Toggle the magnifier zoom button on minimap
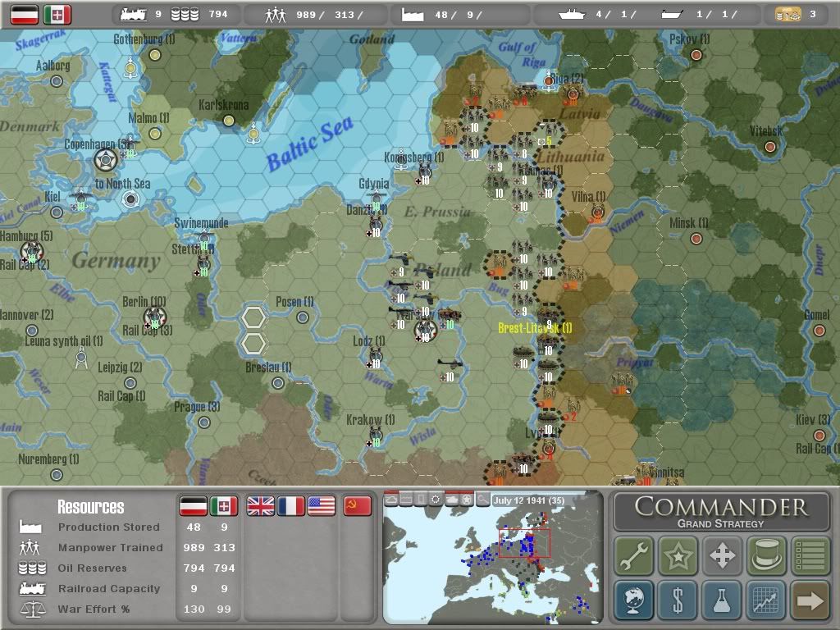 [482, 500]
